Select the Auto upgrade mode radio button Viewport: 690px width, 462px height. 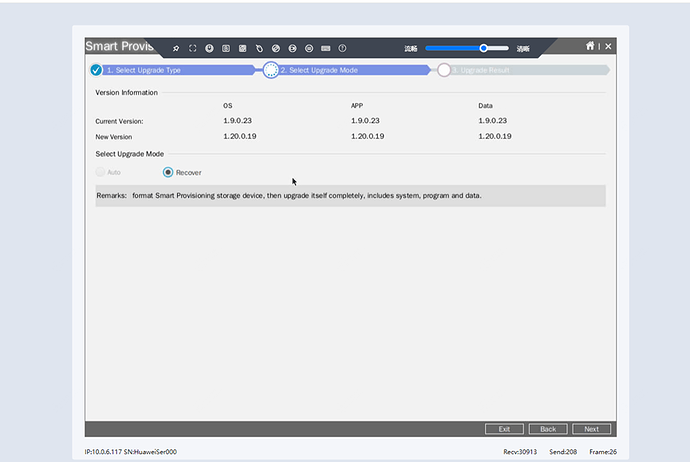100,172
